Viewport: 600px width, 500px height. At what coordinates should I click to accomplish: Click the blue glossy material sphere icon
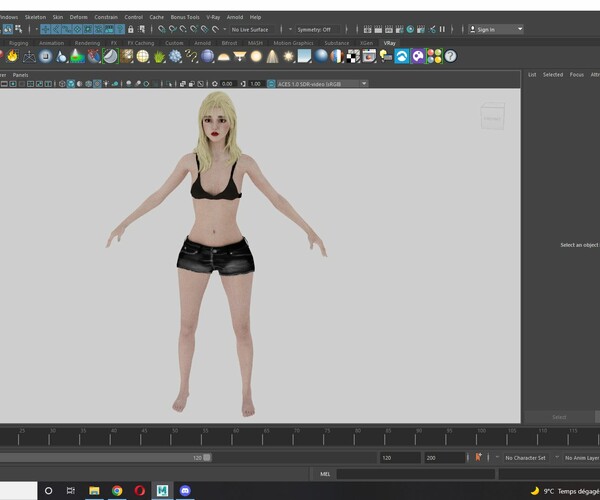pos(321,57)
